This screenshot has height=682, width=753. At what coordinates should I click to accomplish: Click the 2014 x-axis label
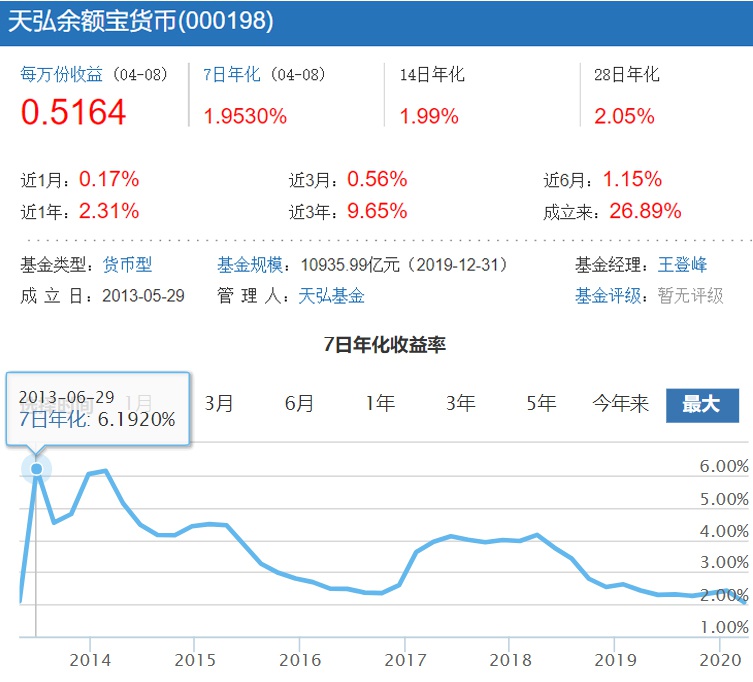(x=90, y=660)
